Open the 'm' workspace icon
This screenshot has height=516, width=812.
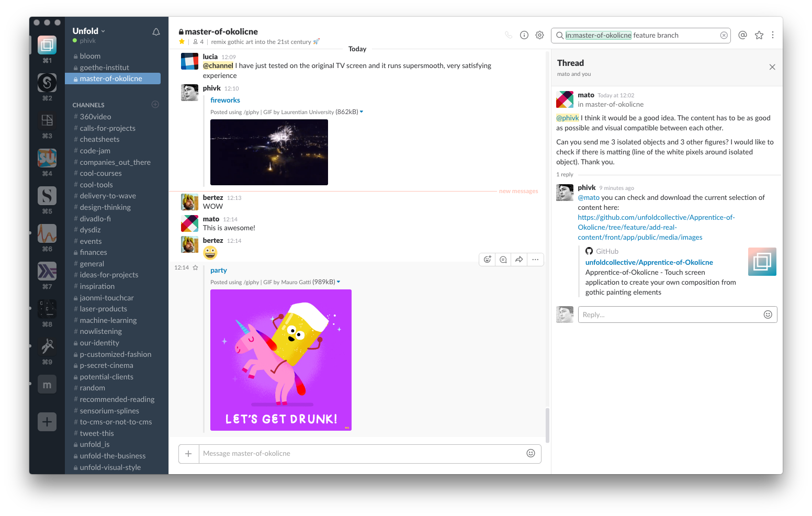47,385
